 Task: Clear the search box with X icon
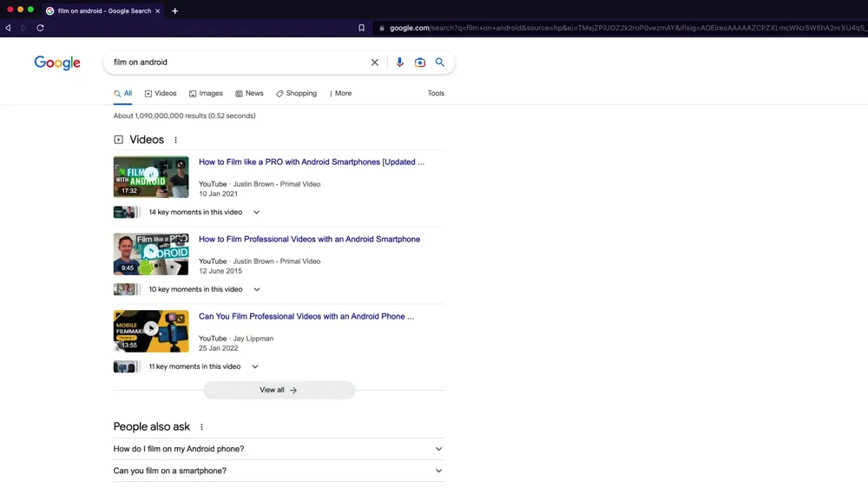click(375, 63)
